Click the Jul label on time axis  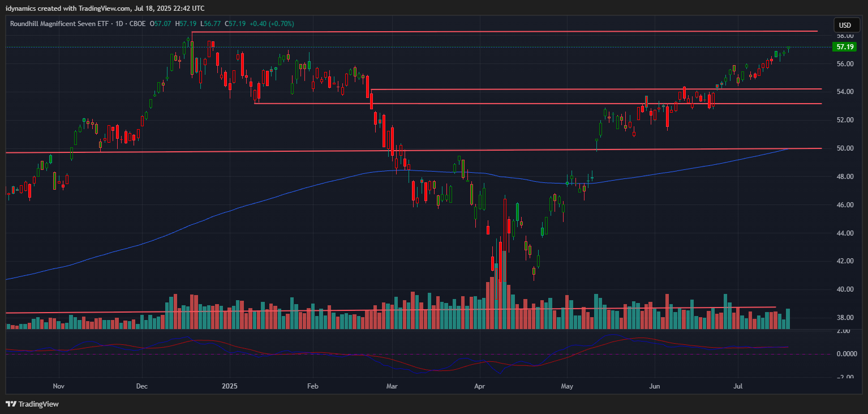tap(738, 386)
